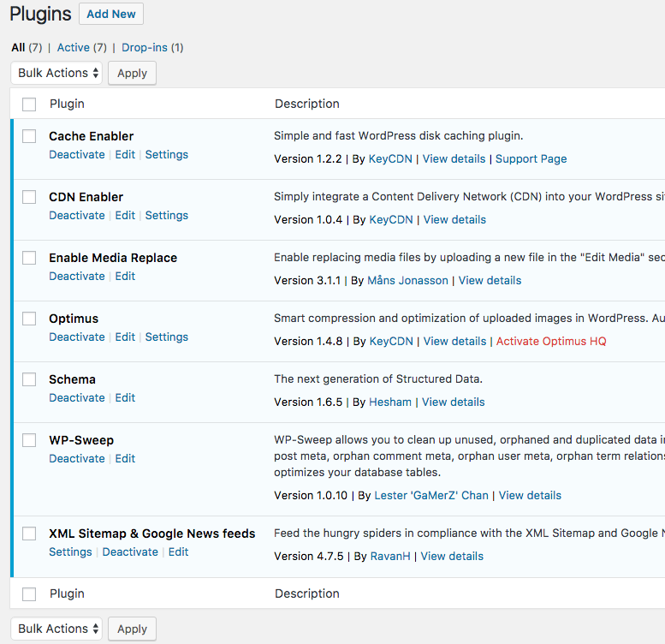Select the XML Sitemap plugin checkbox
Screen dimensions: 665x644
[x=29, y=534]
